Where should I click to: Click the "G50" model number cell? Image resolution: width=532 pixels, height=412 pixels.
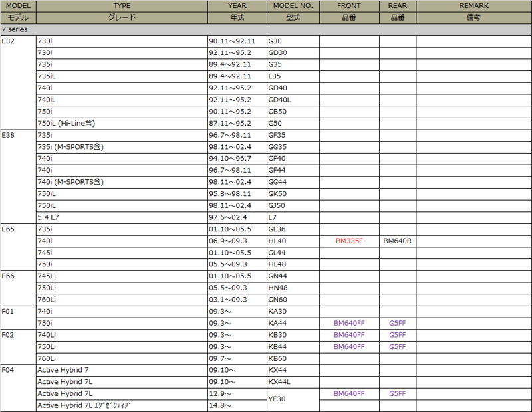pyautogui.click(x=293, y=124)
